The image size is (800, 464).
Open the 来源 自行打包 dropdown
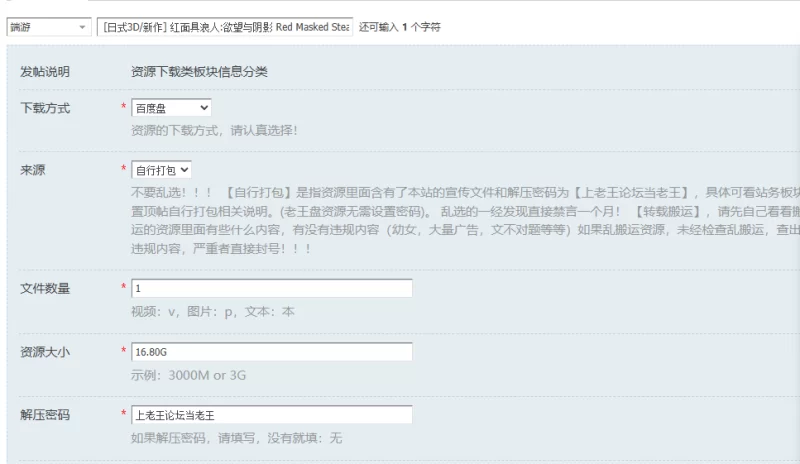pyautogui.click(x=161, y=170)
